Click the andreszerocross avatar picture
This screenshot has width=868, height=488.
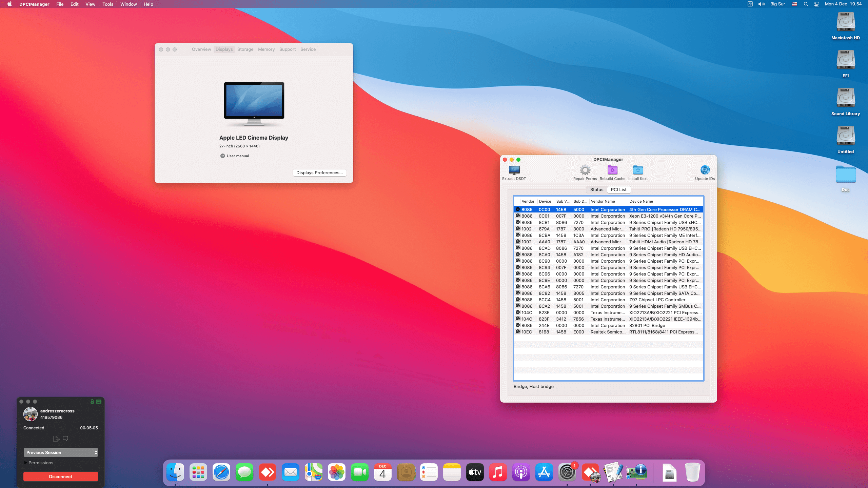pos(31,414)
